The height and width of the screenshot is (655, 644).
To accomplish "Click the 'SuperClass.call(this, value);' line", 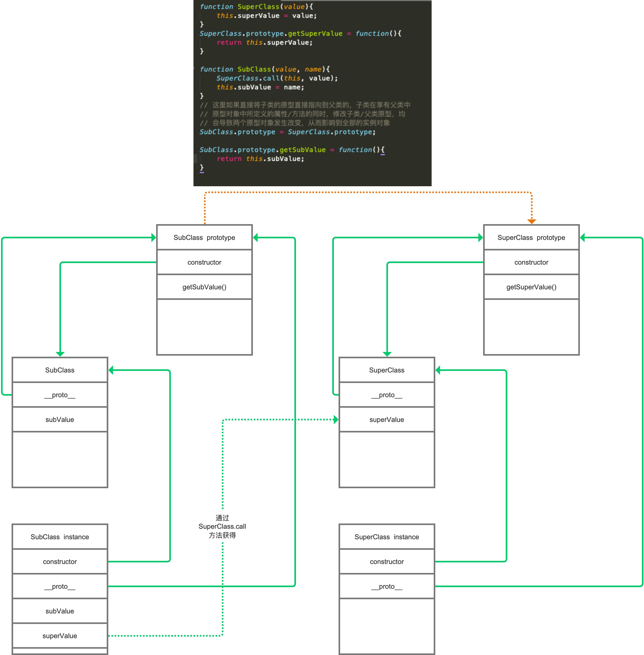I will coord(277,78).
